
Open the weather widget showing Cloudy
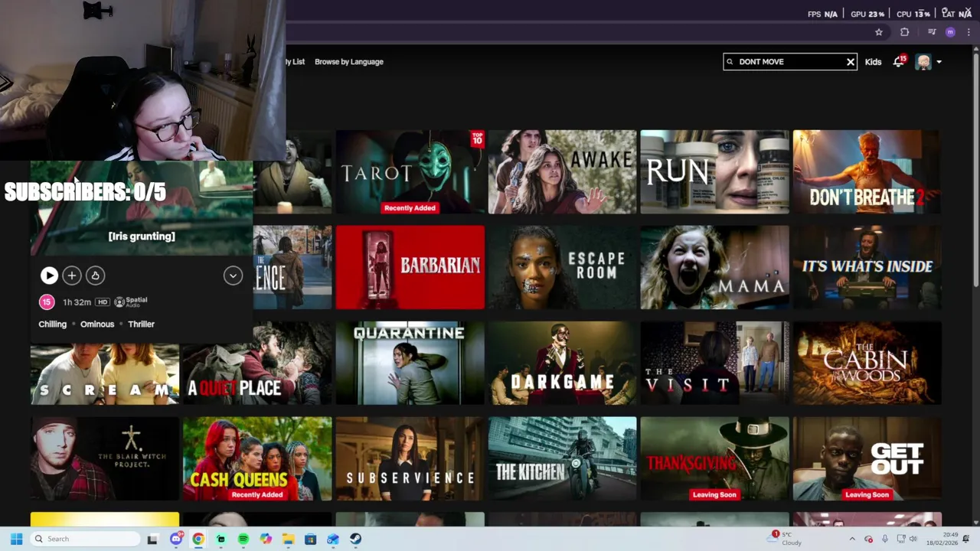coord(786,539)
